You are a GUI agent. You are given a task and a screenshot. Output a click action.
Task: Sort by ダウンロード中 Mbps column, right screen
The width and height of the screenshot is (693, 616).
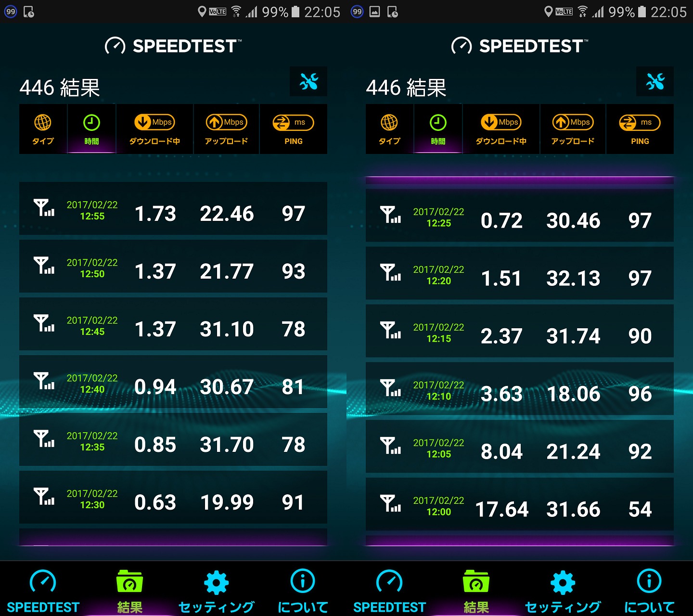[501, 129]
